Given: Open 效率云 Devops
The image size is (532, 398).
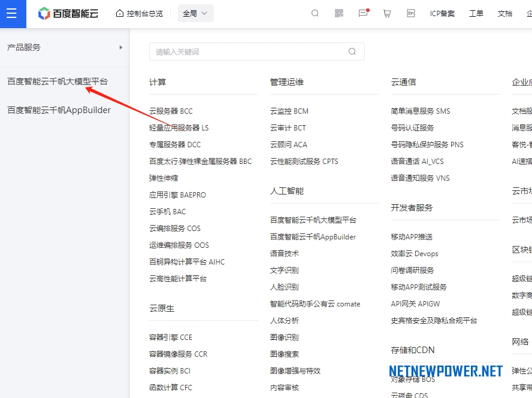Looking at the screenshot, I should pos(415,254).
